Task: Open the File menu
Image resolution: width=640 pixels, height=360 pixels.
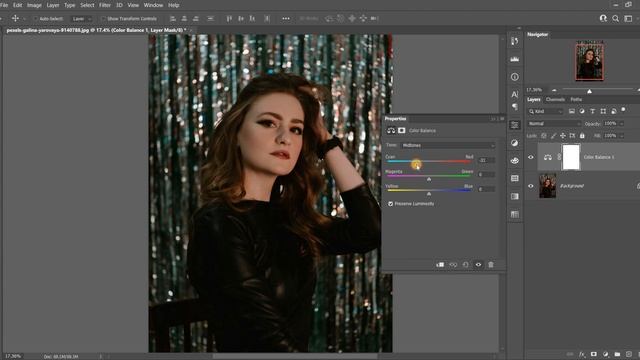Action: [x=4, y=5]
